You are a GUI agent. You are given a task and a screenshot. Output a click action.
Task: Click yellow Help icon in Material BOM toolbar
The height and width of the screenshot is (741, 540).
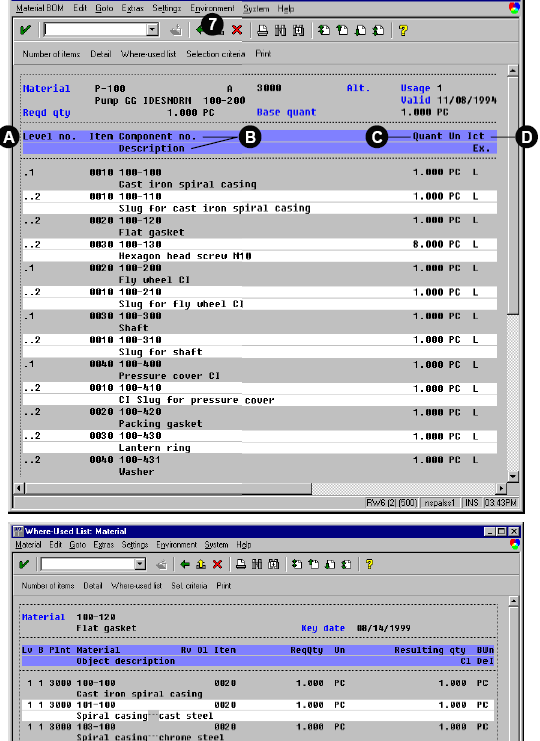(403, 31)
